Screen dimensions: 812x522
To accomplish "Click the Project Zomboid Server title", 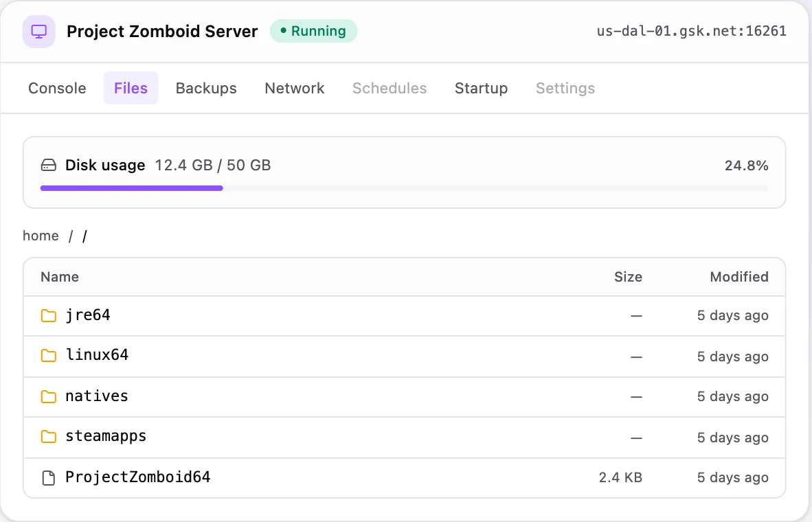I will [162, 31].
